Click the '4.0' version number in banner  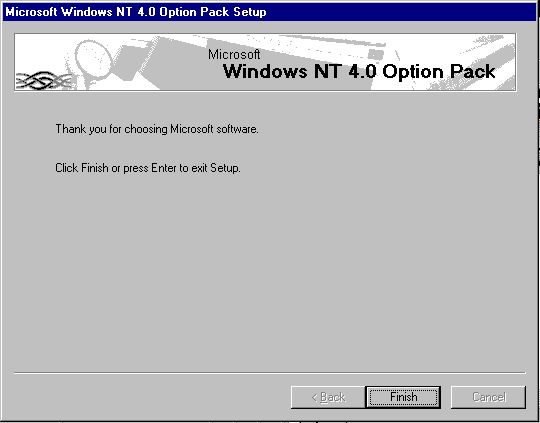pyautogui.click(x=362, y=71)
